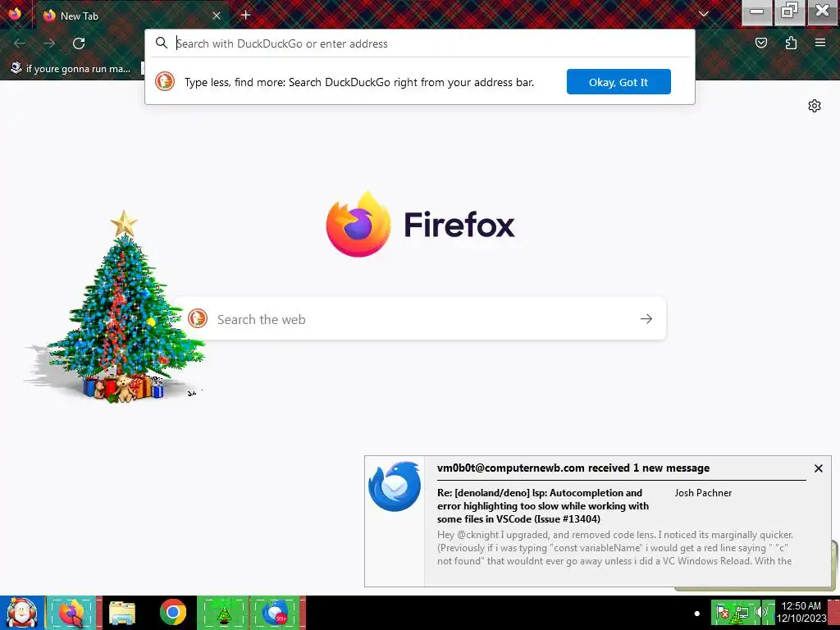Go forward to next page
This screenshot has height=630, width=840.
point(49,43)
